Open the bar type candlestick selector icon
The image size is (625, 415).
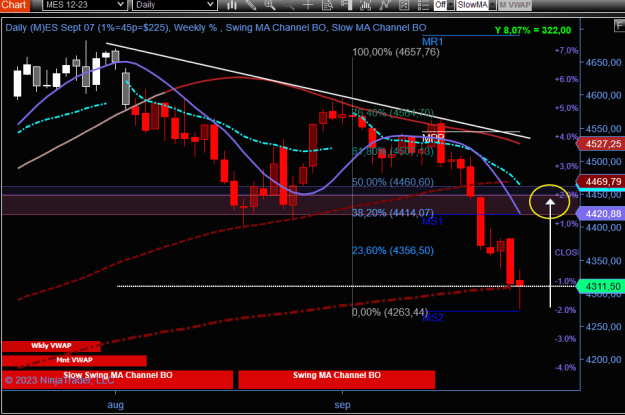point(232,5)
